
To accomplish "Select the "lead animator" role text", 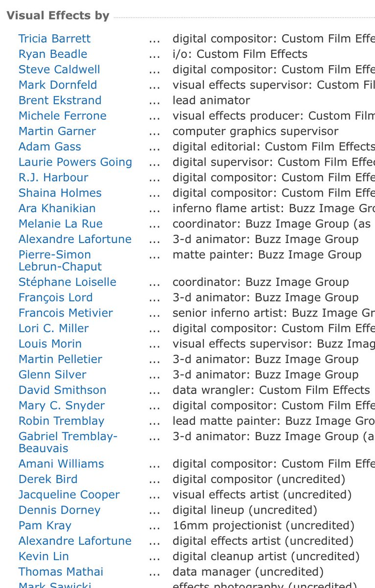I will point(211,100).
